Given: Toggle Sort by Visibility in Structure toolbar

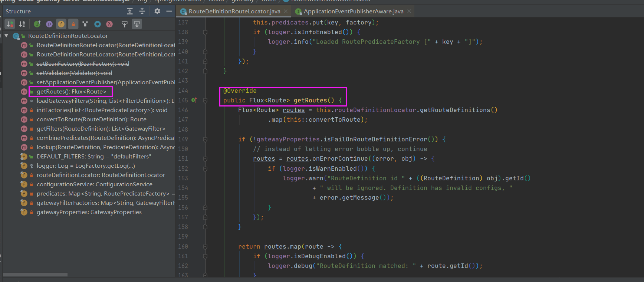Looking at the screenshot, I should 10,24.
